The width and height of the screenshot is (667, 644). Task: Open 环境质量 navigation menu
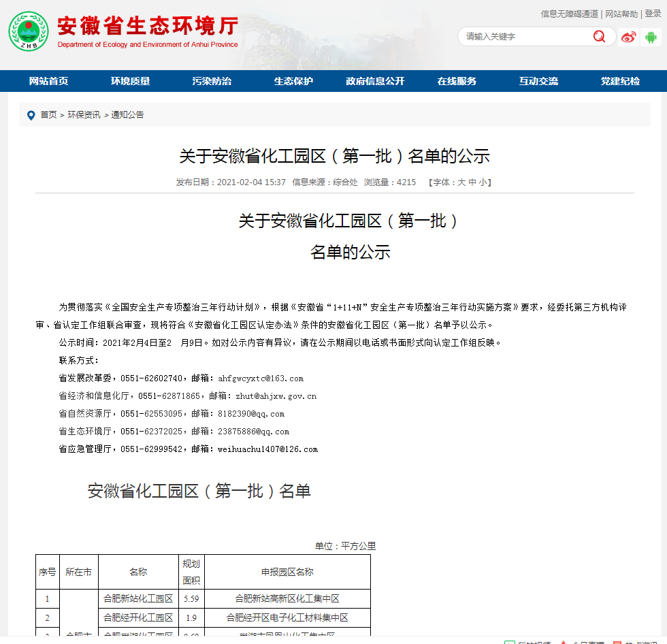point(130,81)
